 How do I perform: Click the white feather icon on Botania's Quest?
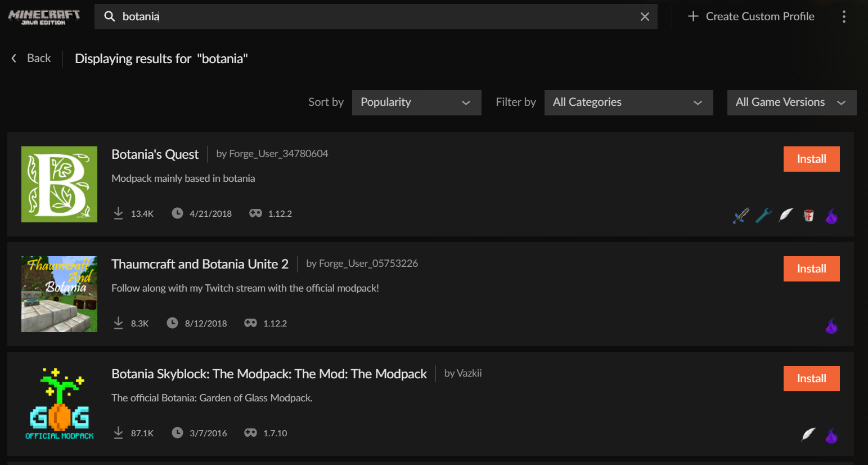tap(786, 214)
